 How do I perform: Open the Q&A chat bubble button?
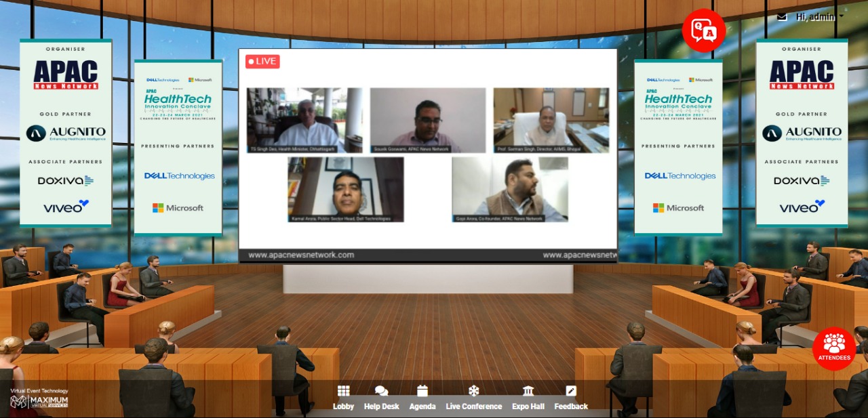pyautogui.click(x=703, y=30)
